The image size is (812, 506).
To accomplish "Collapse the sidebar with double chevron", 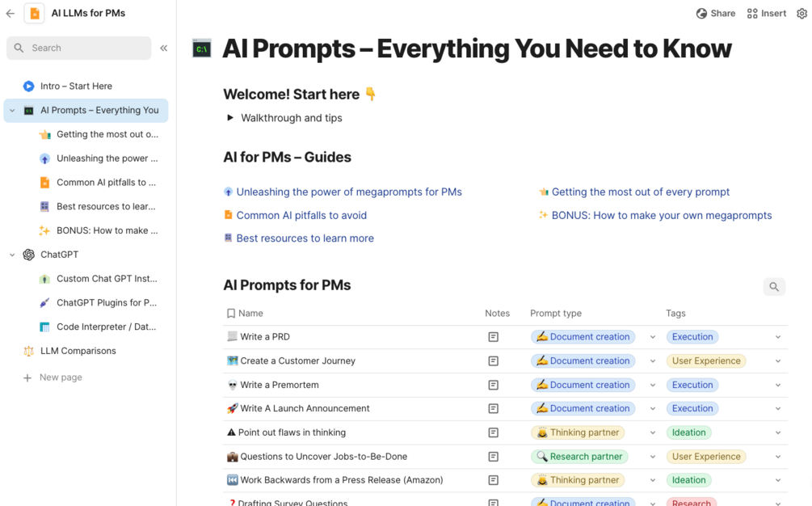I will click(163, 48).
